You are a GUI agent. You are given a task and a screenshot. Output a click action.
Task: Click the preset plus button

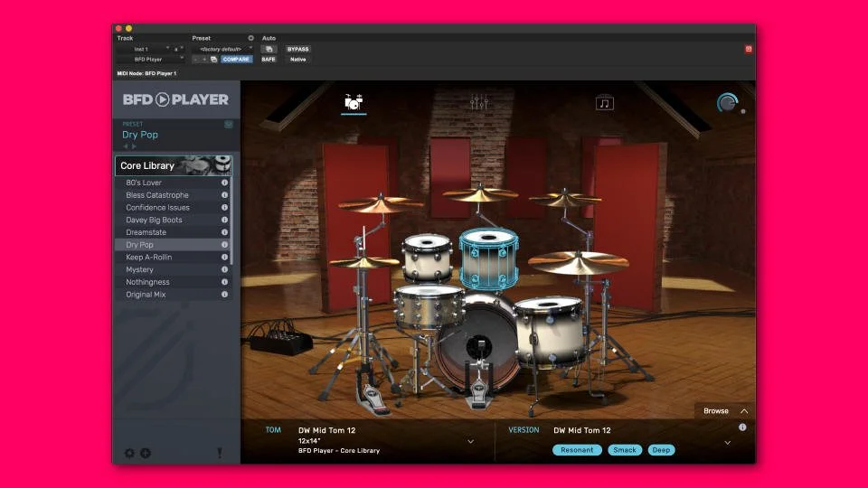[204, 60]
